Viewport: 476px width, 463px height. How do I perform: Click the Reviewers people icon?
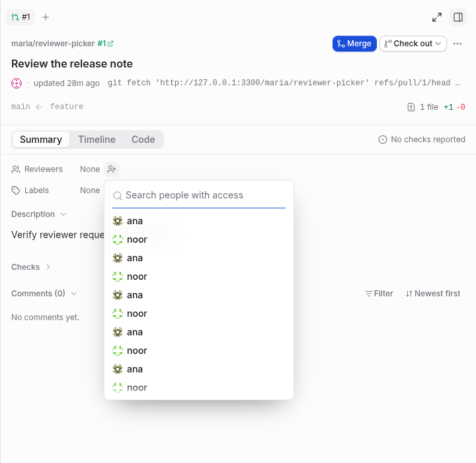(16, 169)
